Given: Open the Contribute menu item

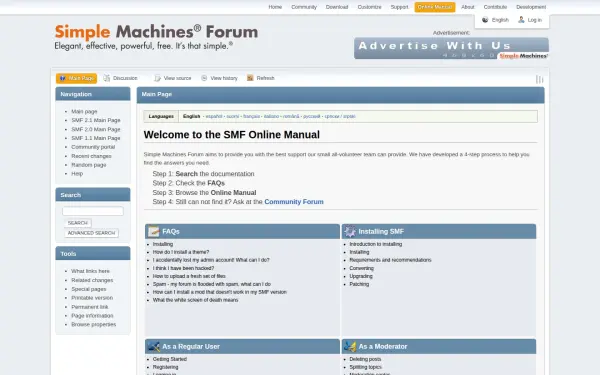Looking at the screenshot, I should pyautogui.click(x=495, y=7).
